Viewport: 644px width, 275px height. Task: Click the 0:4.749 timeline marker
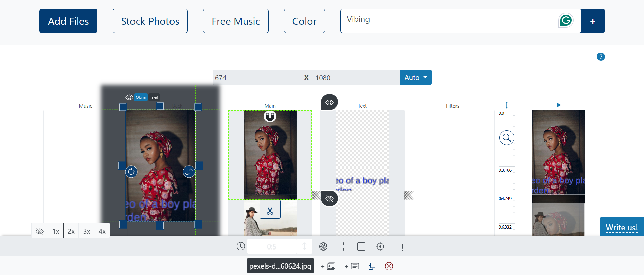coord(505,199)
